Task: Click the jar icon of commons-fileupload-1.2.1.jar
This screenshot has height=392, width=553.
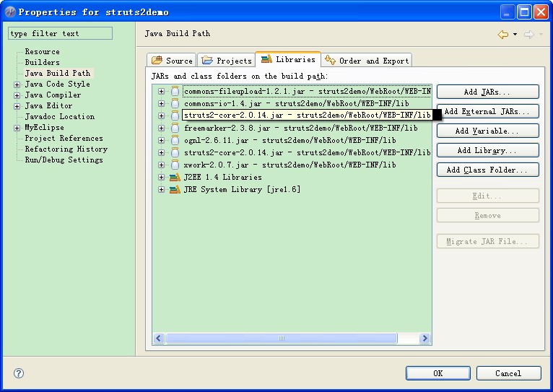Action: [175, 91]
